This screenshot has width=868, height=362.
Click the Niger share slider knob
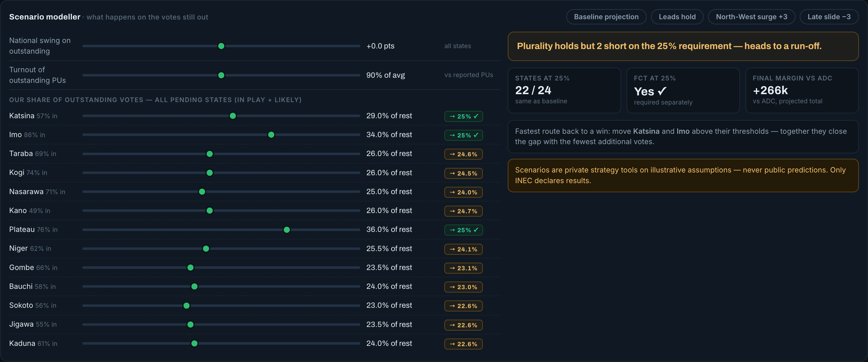pyautogui.click(x=206, y=249)
